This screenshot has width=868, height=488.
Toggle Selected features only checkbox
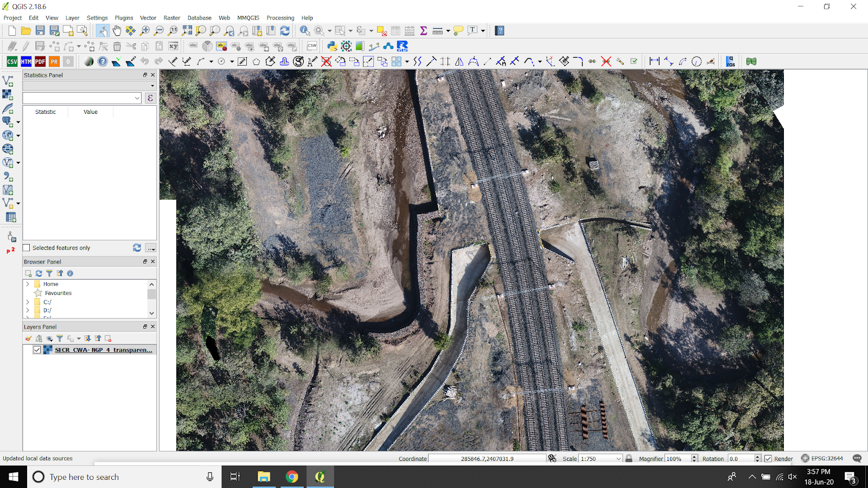tap(27, 248)
